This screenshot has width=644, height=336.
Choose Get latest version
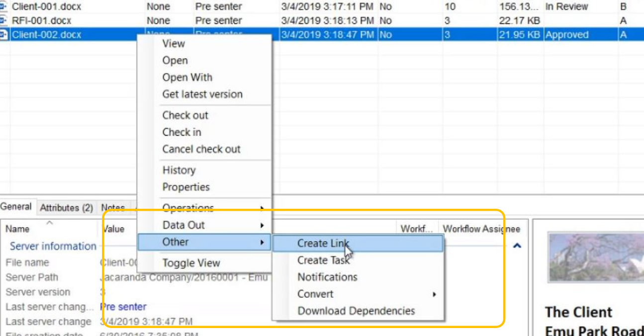(202, 94)
